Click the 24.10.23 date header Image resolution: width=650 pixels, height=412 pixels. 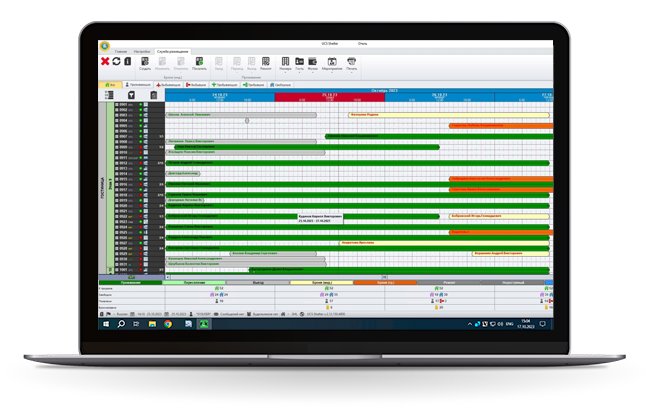[x=220, y=97]
